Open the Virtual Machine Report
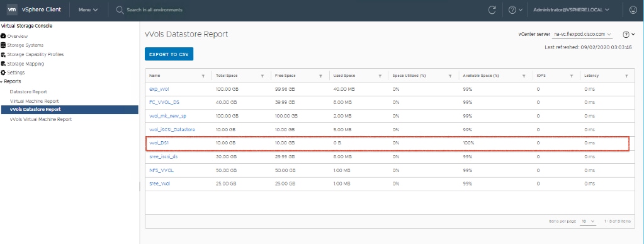This screenshot has height=244, width=644. click(34, 101)
